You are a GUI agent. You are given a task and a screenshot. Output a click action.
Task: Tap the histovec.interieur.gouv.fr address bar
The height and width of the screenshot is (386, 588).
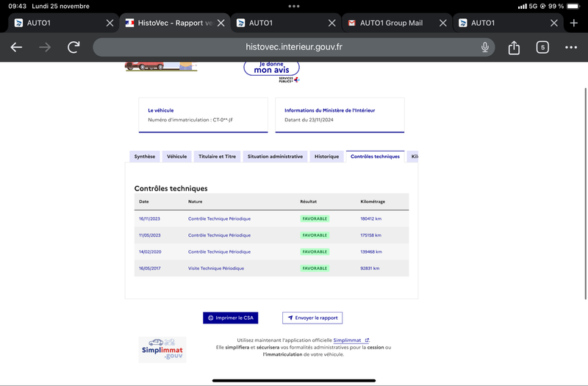click(x=293, y=47)
